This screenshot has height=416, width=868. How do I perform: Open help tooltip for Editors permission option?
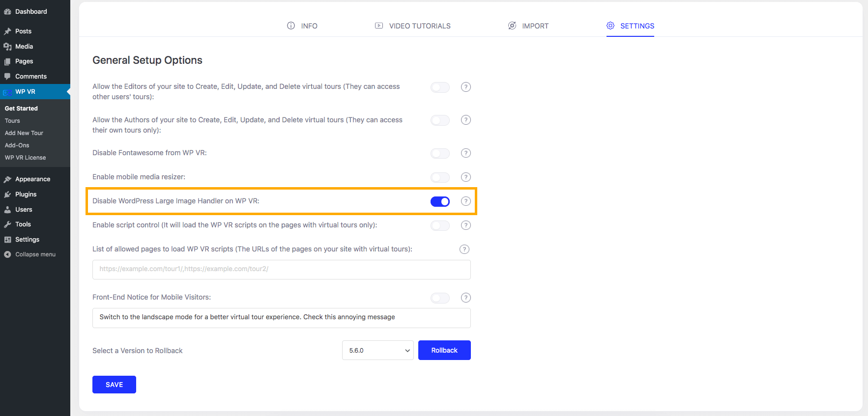click(466, 87)
